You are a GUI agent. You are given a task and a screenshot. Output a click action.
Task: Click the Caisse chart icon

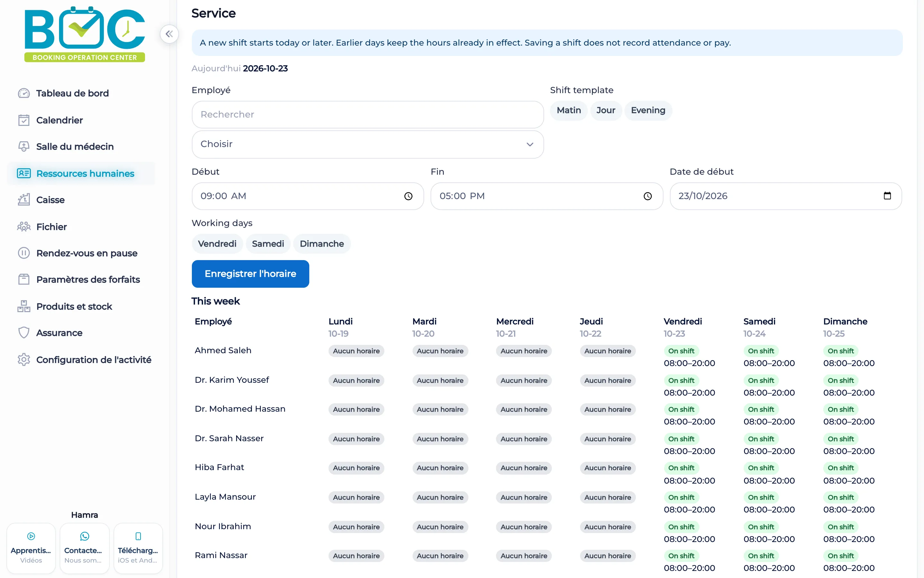(24, 199)
